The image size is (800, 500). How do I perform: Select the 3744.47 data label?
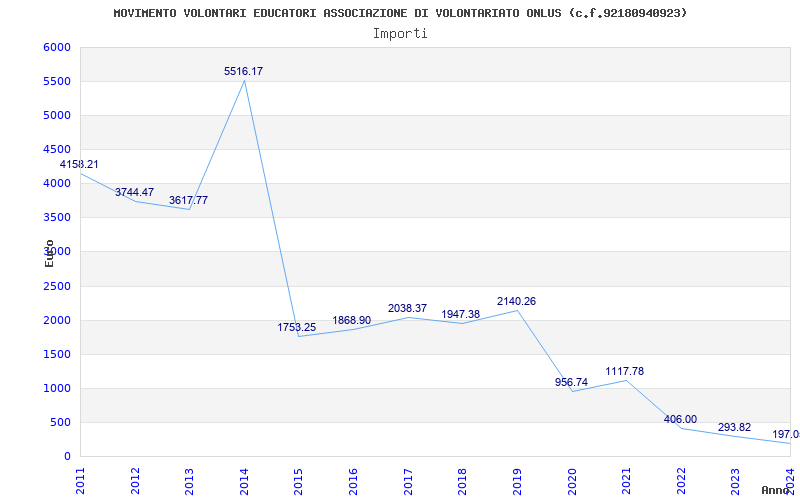tap(134, 192)
